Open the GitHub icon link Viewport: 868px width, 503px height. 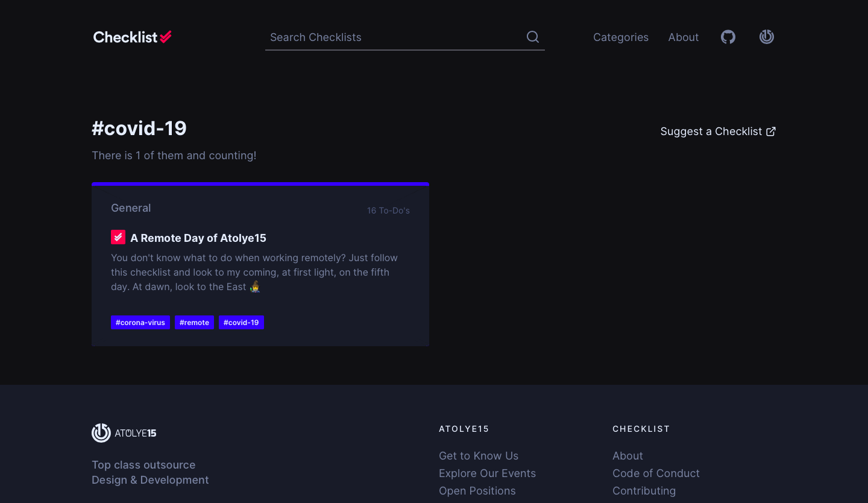point(728,37)
